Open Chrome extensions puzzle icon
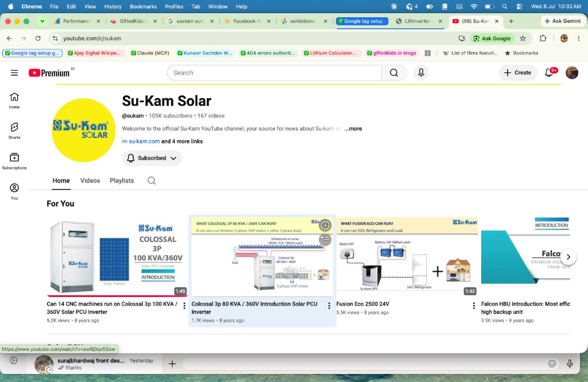 [543, 38]
